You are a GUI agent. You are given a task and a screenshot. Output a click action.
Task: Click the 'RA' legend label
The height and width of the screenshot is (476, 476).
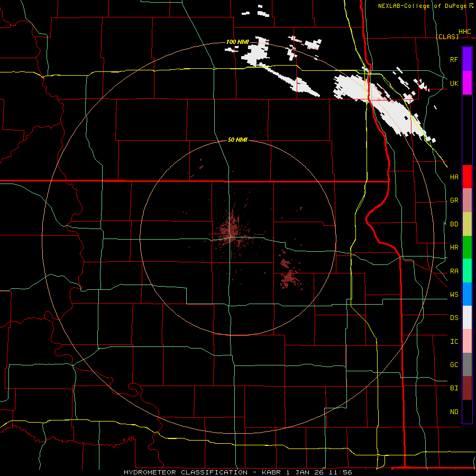[x=454, y=271]
